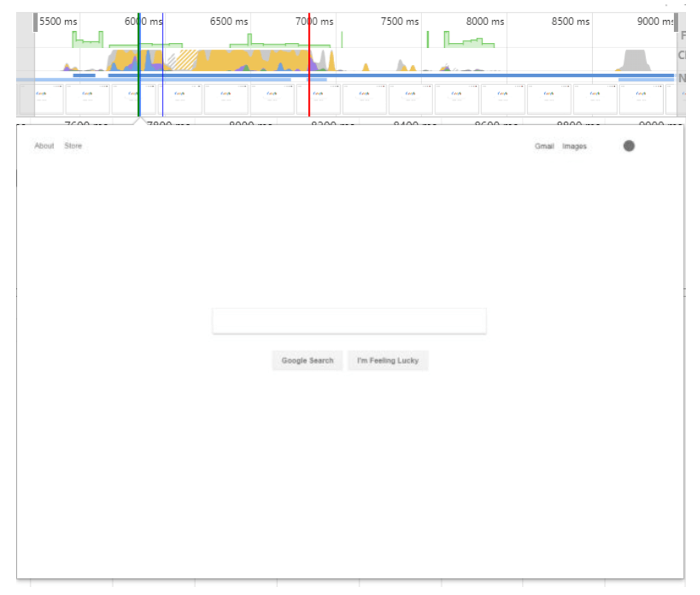The image size is (700, 595).
Task: Select the filmstrip thumbnail under 7500 ms
Action: click(x=411, y=98)
